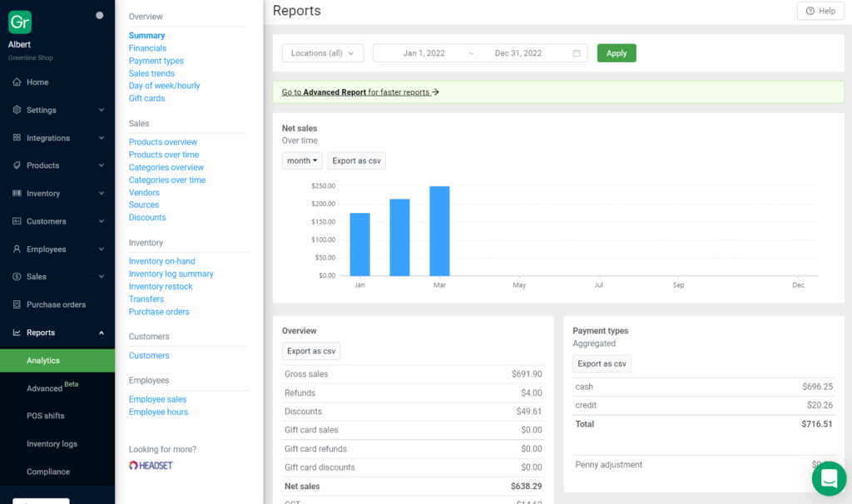Image resolution: width=852 pixels, height=504 pixels.
Task: Expand the Integrations menu chevron
Action: [102, 138]
